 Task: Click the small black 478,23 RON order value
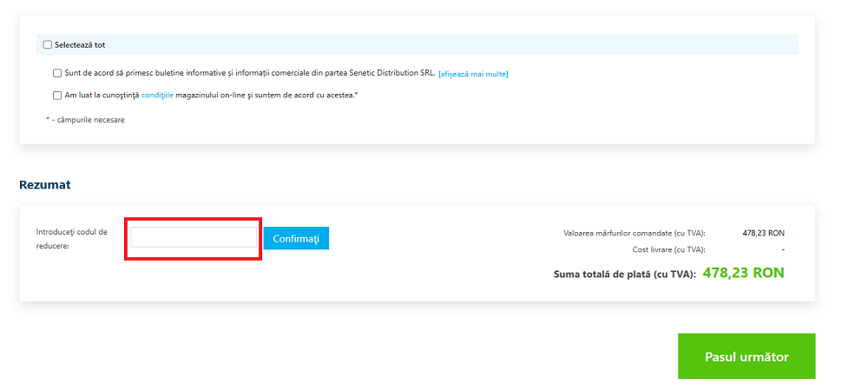[x=763, y=233]
